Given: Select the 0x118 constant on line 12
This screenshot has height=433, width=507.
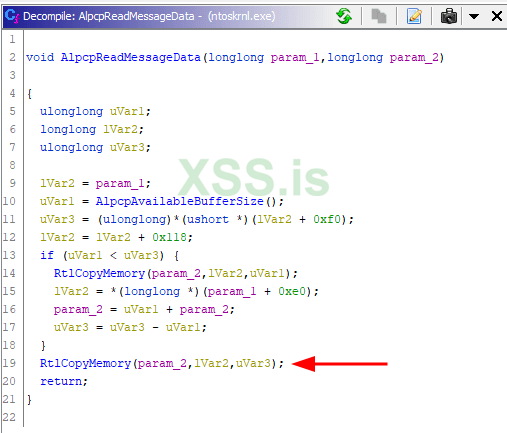Looking at the screenshot, I should pyautogui.click(x=169, y=237).
